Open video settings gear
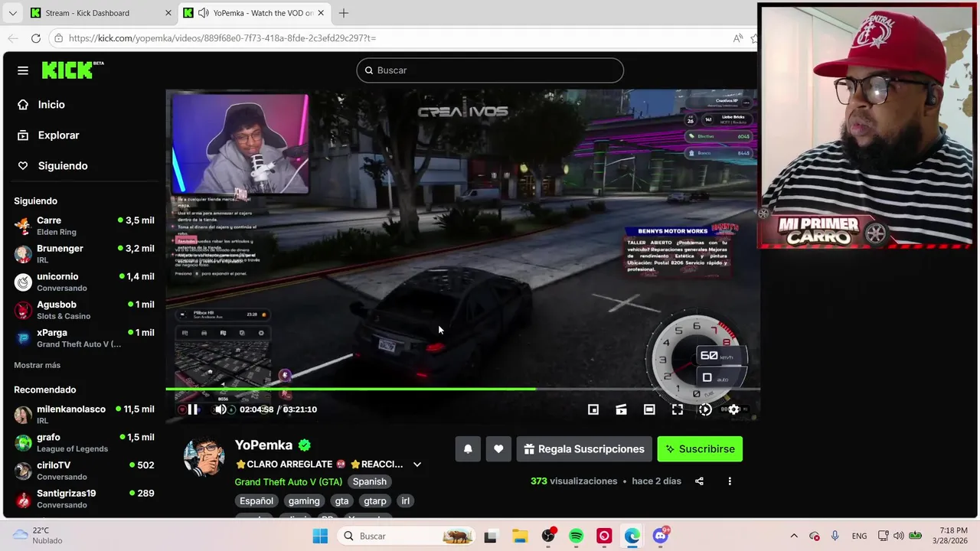This screenshot has height=551, width=980. click(733, 409)
